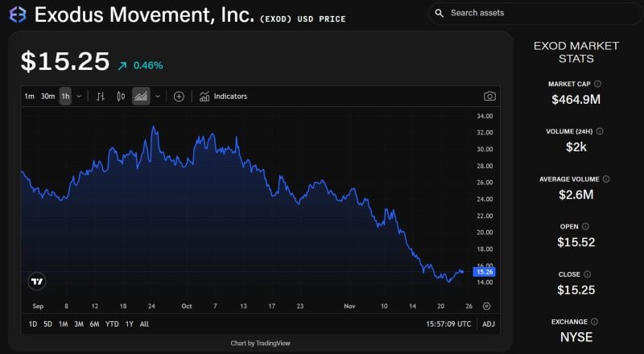Select the bars chart style icon
The image size is (644, 354).
click(x=101, y=97)
